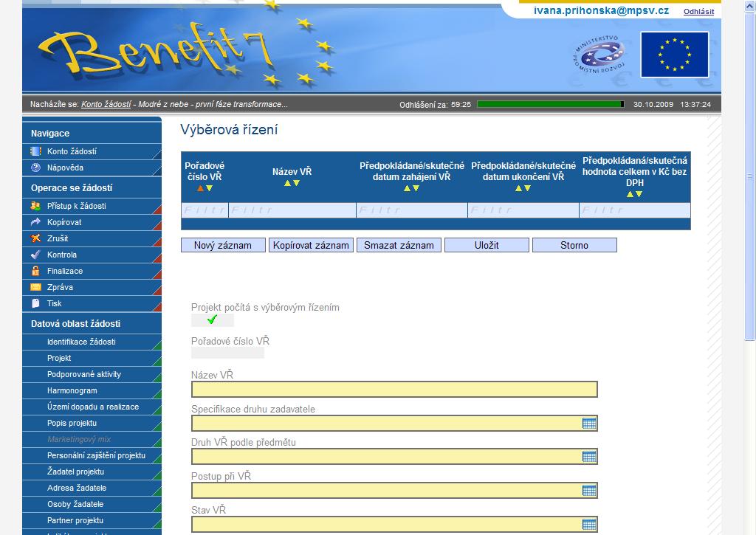This screenshot has height=535, width=756.
Task: Toggle Projekt počítá s výběrovým řízením checkbox
Action: [212, 320]
